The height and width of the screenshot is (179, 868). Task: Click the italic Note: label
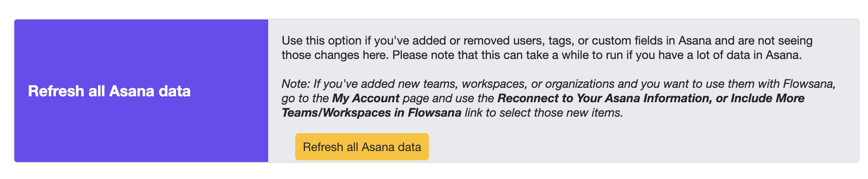coord(296,84)
